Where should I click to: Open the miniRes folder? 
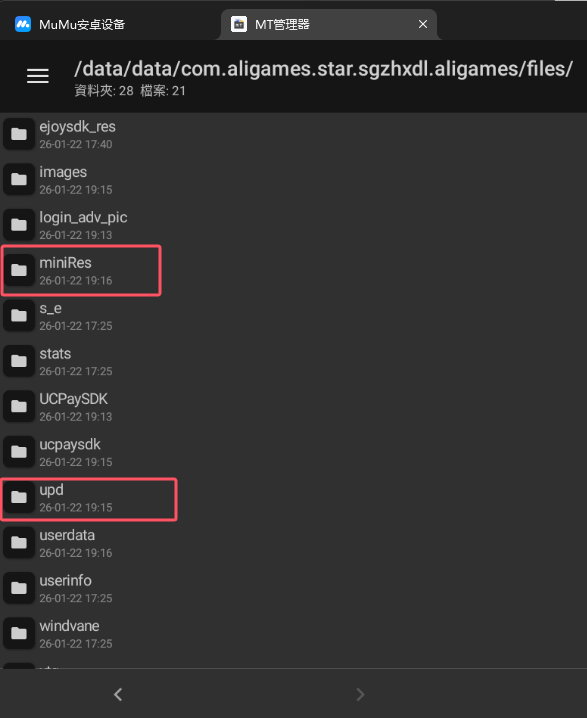point(294,271)
